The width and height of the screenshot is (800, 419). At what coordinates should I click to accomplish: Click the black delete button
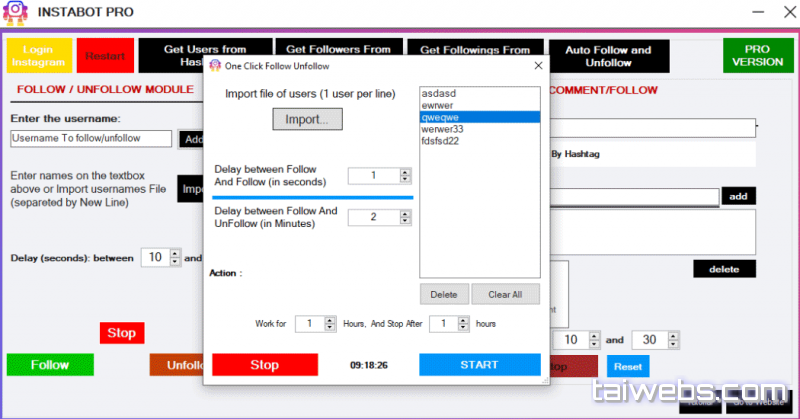(724, 269)
